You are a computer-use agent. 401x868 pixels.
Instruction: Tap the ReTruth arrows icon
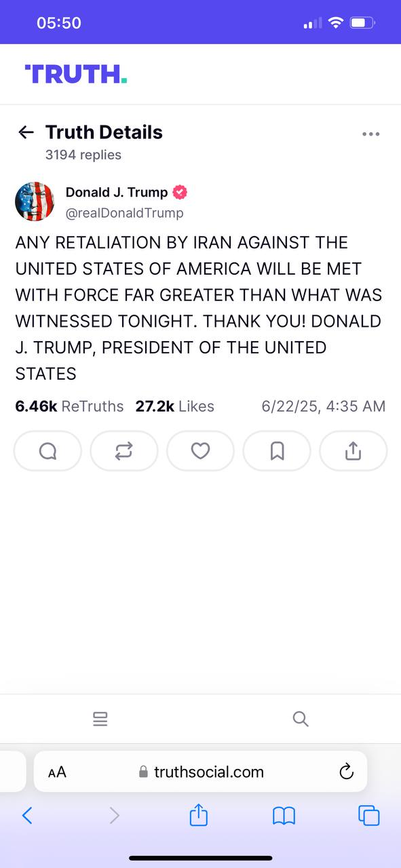pos(123,451)
